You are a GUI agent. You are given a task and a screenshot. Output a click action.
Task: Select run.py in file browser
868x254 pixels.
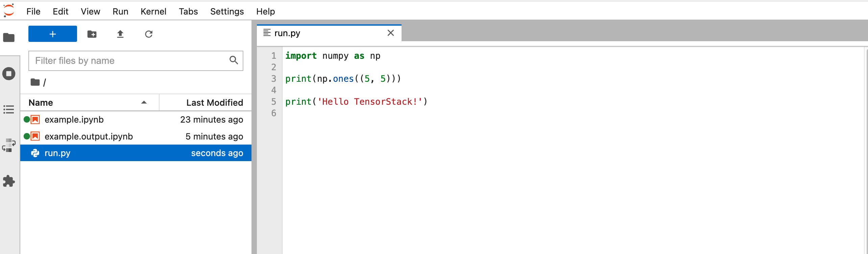136,153
